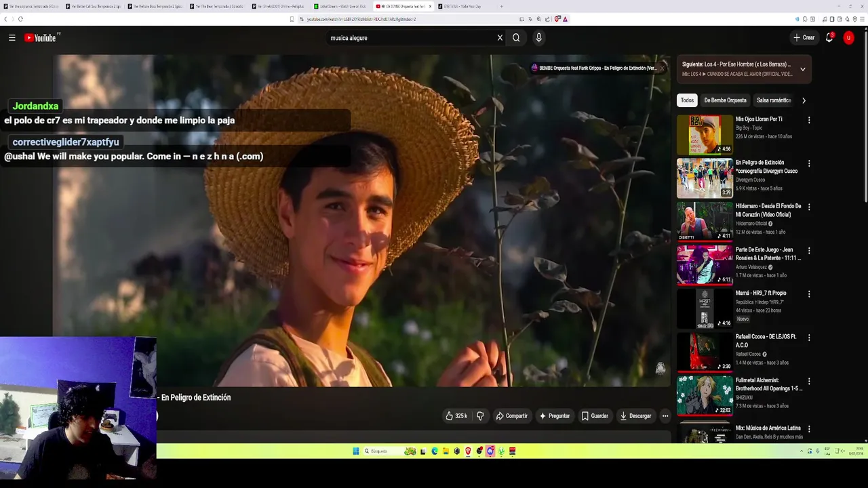This screenshot has height=488, width=868.
Task: Open the Divergym Cusco coreografía thumbnail
Action: (x=705, y=178)
